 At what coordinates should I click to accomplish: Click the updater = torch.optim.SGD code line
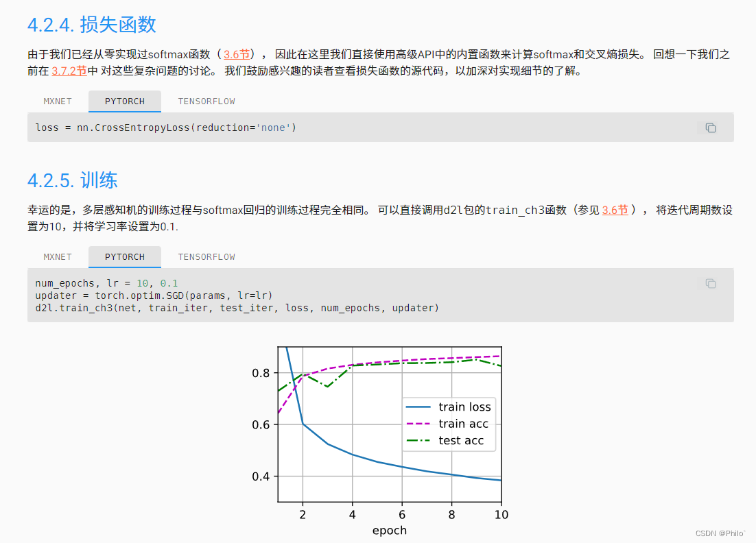tap(154, 295)
